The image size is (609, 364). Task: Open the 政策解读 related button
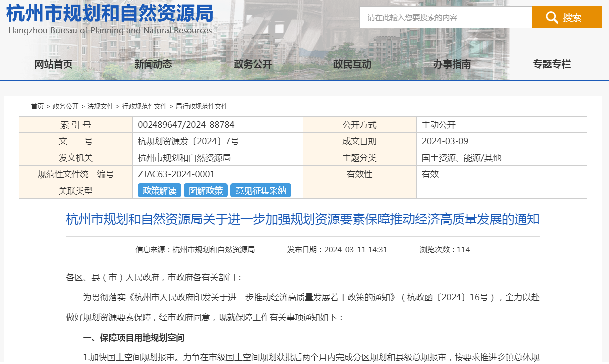159,190
